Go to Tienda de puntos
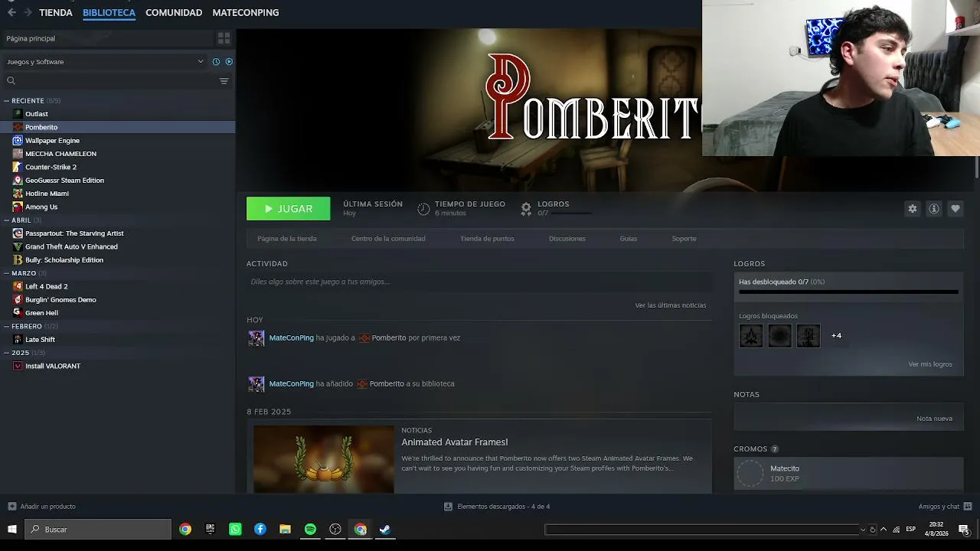The image size is (980, 551). click(x=487, y=239)
